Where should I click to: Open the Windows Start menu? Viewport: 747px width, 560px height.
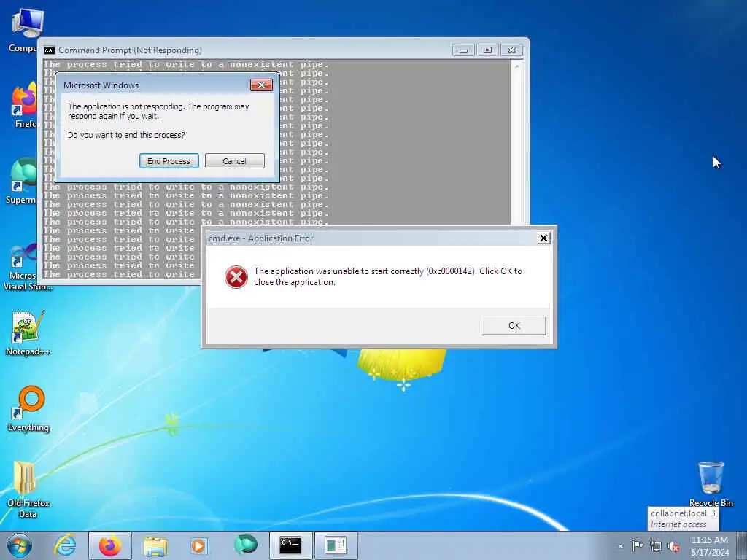(19, 545)
